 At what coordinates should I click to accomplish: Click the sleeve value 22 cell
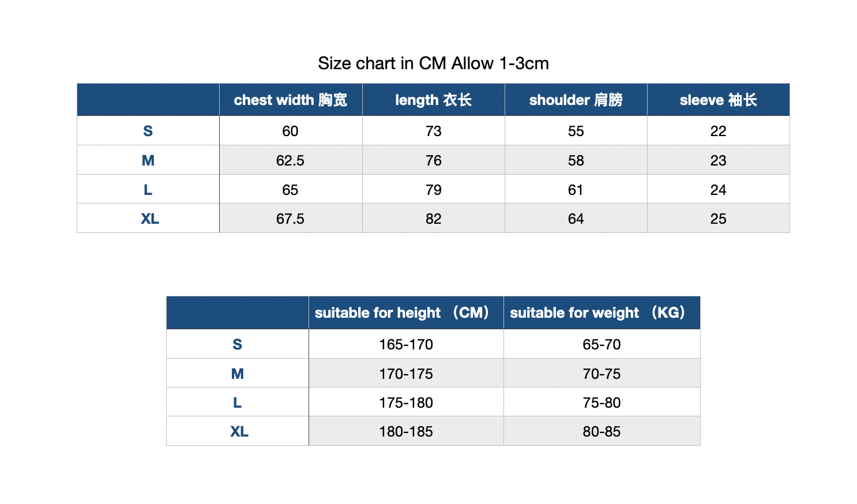[719, 131]
